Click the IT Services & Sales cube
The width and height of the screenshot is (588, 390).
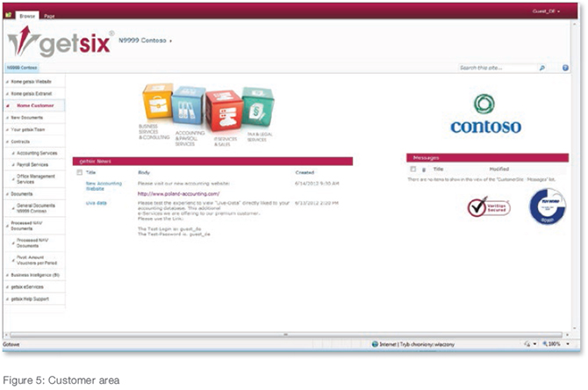[x=224, y=111]
